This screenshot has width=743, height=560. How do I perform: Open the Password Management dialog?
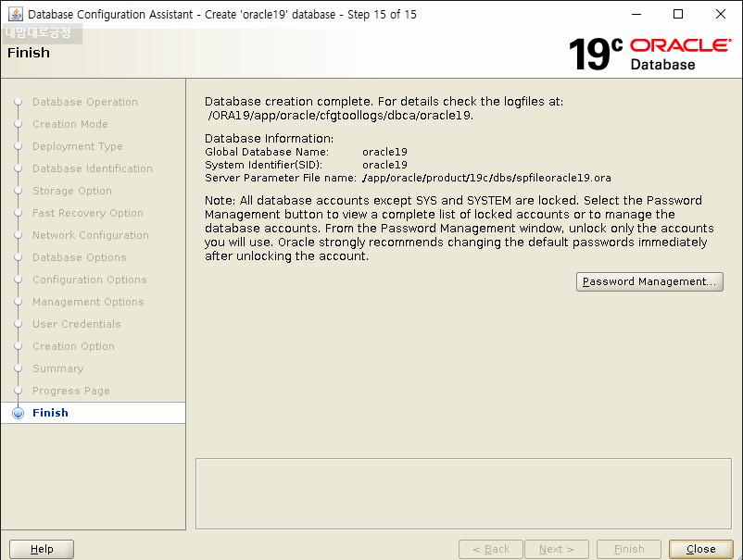point(649,281)
